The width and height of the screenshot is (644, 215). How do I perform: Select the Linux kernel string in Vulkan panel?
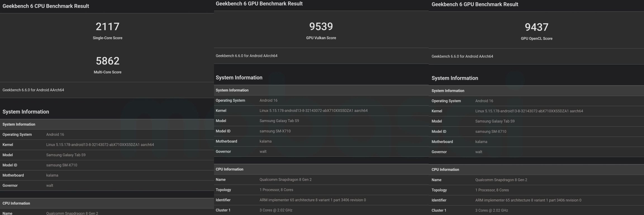[x=313, y=111]
